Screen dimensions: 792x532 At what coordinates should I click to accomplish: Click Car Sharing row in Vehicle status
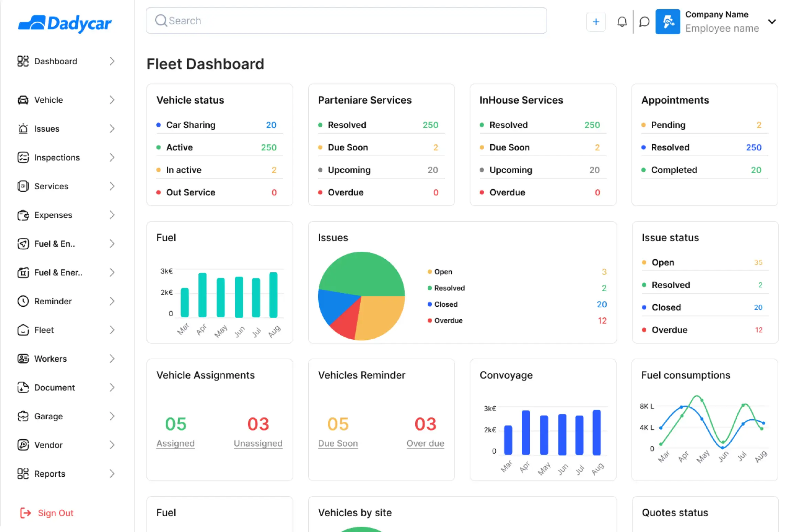coord(220,125)
